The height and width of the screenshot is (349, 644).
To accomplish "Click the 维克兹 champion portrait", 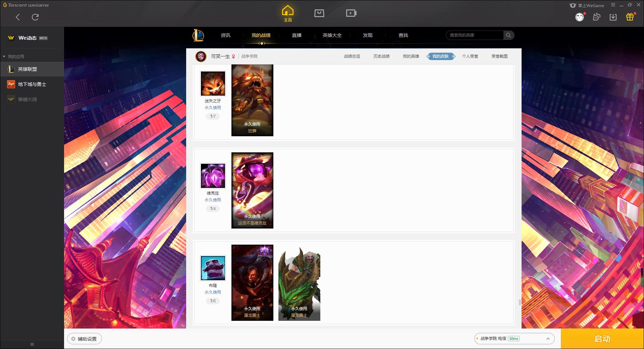I will coord(213,176).
